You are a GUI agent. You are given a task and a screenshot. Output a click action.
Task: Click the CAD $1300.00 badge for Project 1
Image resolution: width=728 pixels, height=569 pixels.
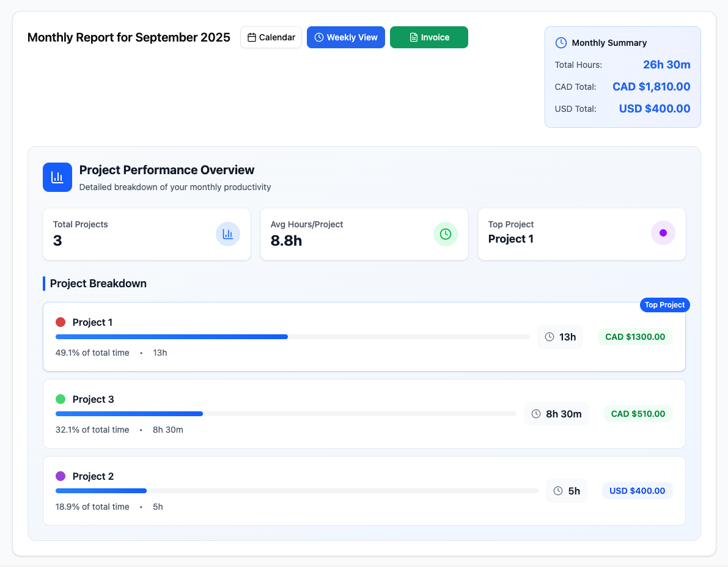click(635, 336)
